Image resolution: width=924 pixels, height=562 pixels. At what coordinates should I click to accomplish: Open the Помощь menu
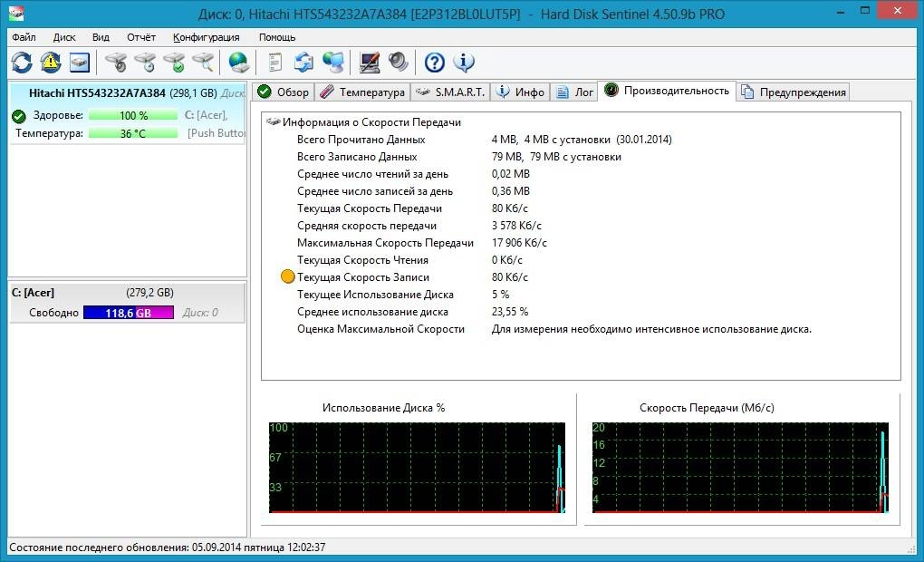click(277, 37)
